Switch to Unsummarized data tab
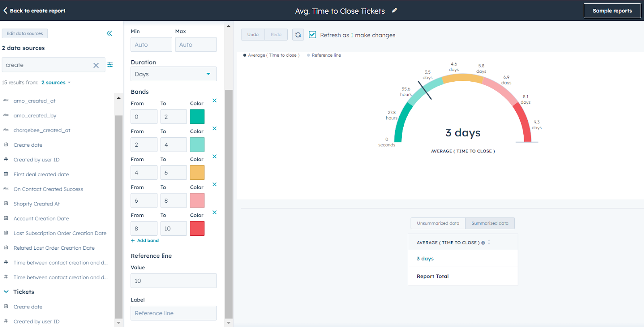Screen dimensions: 644x327 pyautogui.click(x=438, y=223)
